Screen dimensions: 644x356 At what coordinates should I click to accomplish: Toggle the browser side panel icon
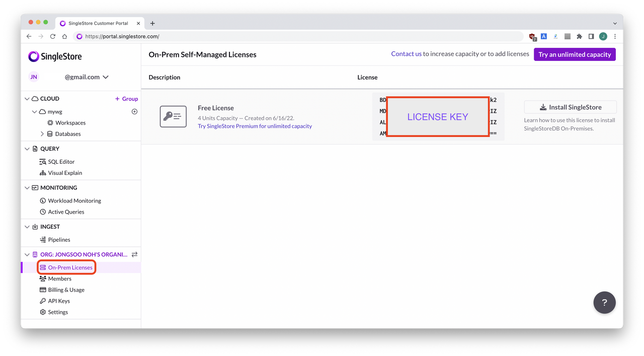click(591, 36)
